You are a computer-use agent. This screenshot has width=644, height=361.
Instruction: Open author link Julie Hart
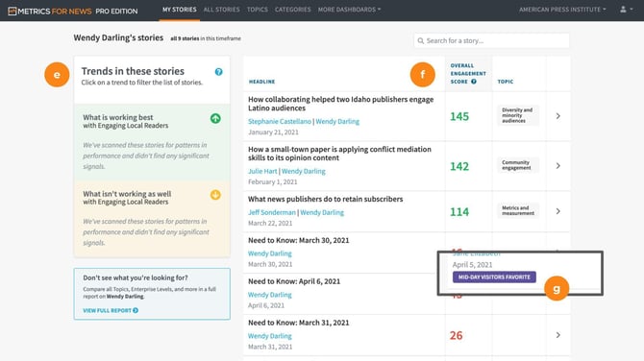pos(262,171)
